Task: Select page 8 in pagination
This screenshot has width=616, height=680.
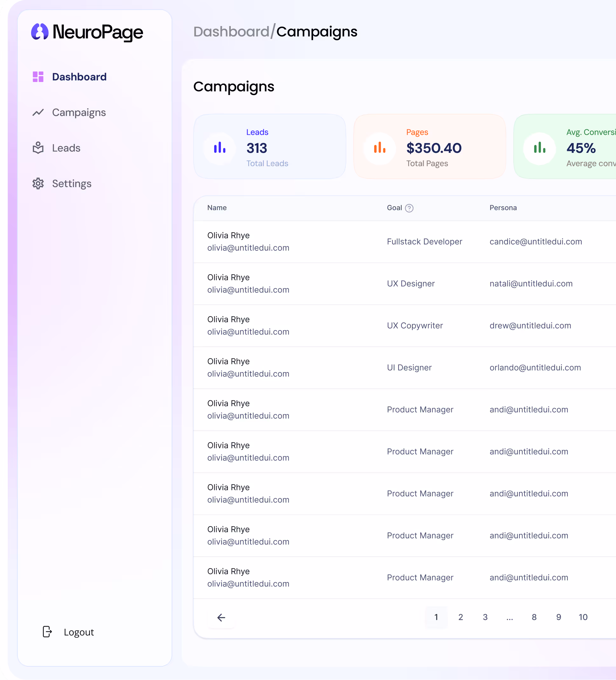Action: coord(534,617)
